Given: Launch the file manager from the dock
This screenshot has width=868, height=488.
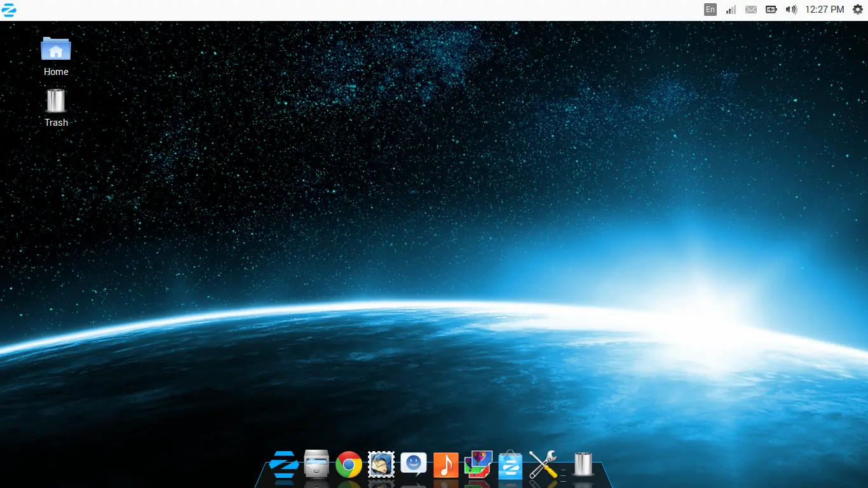Looking at the screenshot, I should pos(316,464).
